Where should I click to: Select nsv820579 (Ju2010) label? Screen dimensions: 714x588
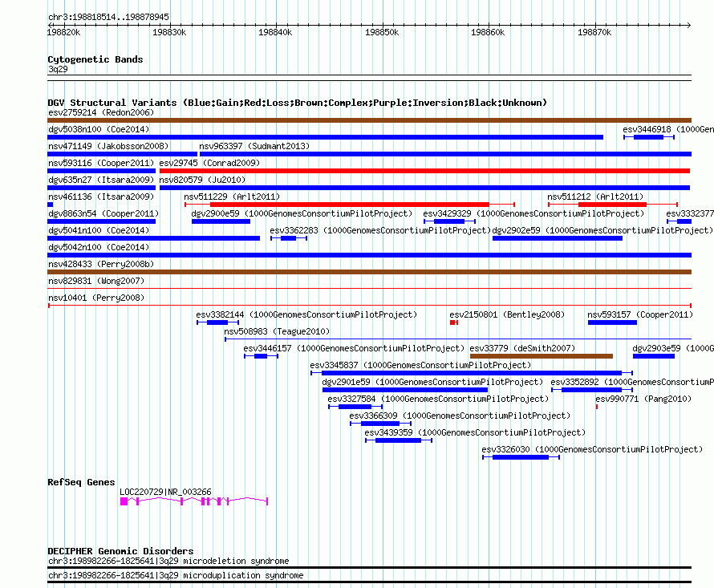202,180
